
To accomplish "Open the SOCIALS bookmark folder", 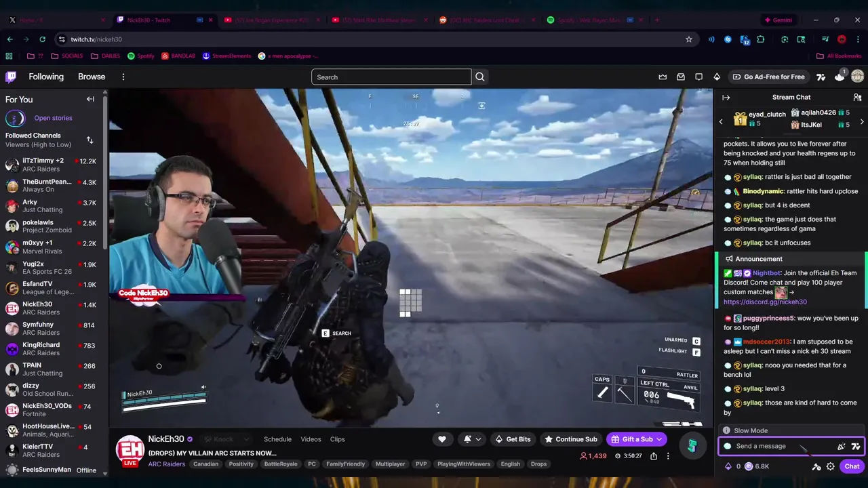I will 66,56.
